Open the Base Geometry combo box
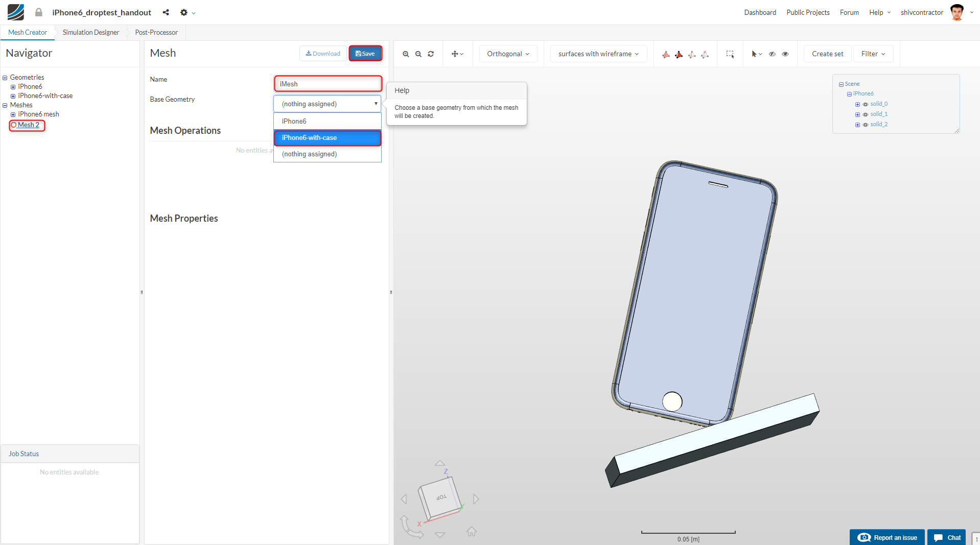The image size is (980, 545). pyautogui.click(x=328, y=104)
